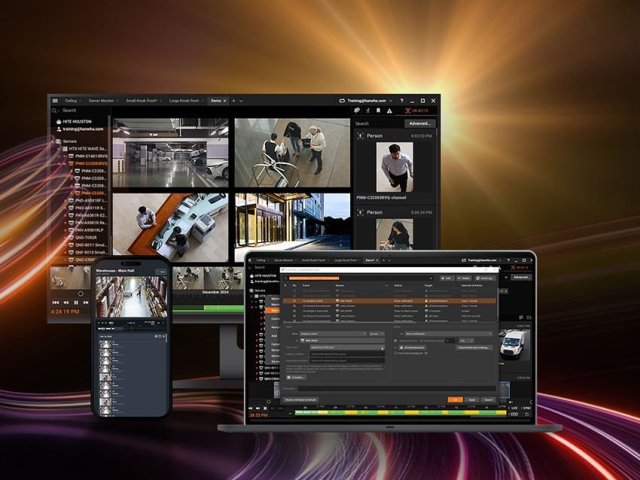This screenshot has height=480, width=640.
Task: Open the Large Kiosk Front tab on monitor
Action: pos(184,100)
